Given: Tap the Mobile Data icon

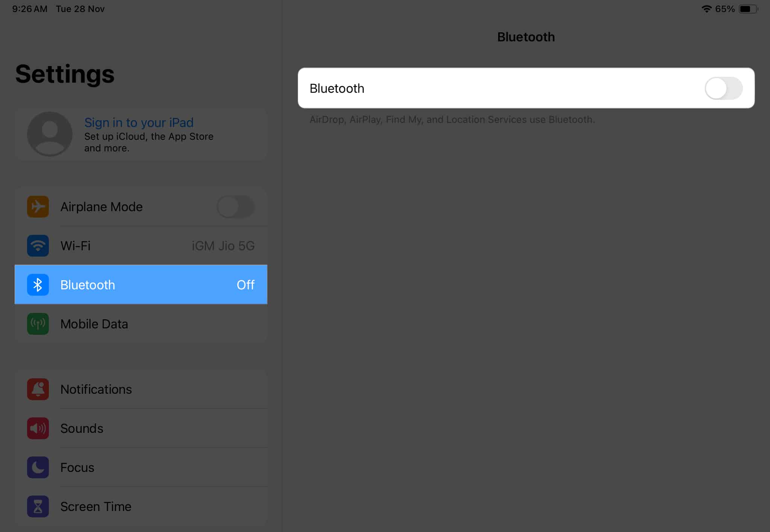Looking at the screenshot, I should [38, 323].
